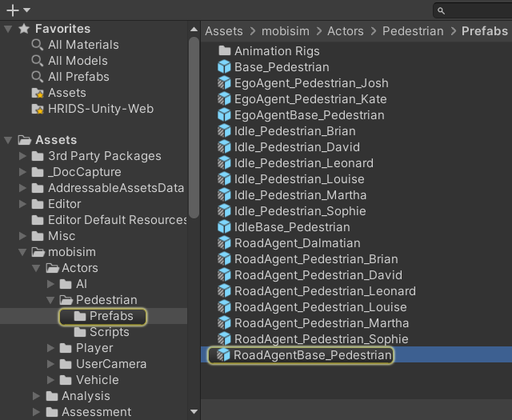Expand the _DocCapture folder
This screenshot has width=512, height=420.
22,172
